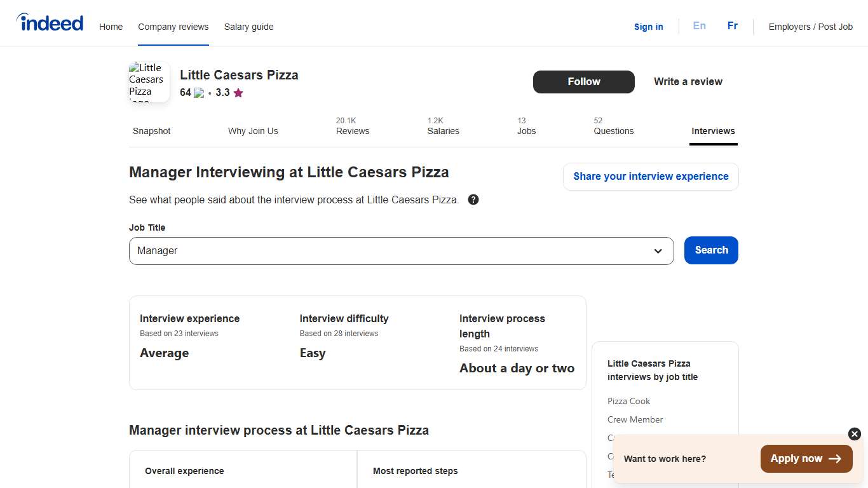868x488 pixels.
Task: Switch site language to Fr
Action: pos(732,26)
